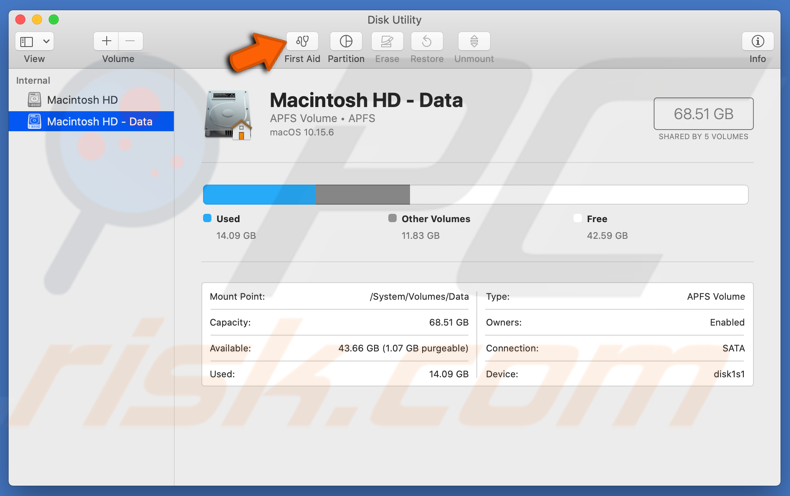Screen dimensions: 790x496
Task: Minimize the window with yellow button
Action: coord(37,20)
